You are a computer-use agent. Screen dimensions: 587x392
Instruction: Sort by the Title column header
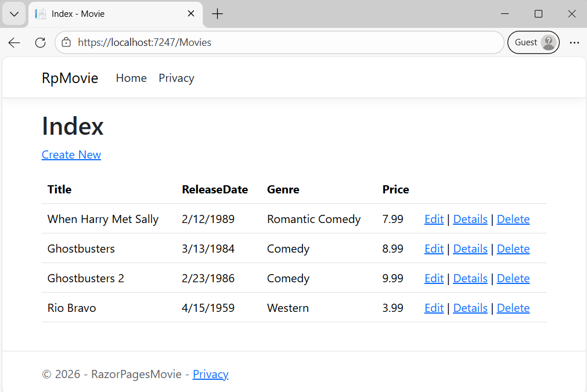click(x=59, y=189)
